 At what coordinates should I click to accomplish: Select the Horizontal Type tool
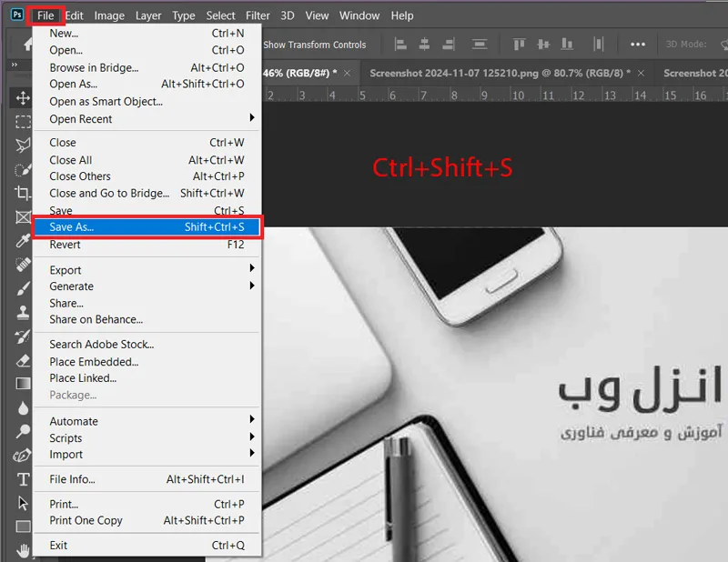click(x=23, y=479)
